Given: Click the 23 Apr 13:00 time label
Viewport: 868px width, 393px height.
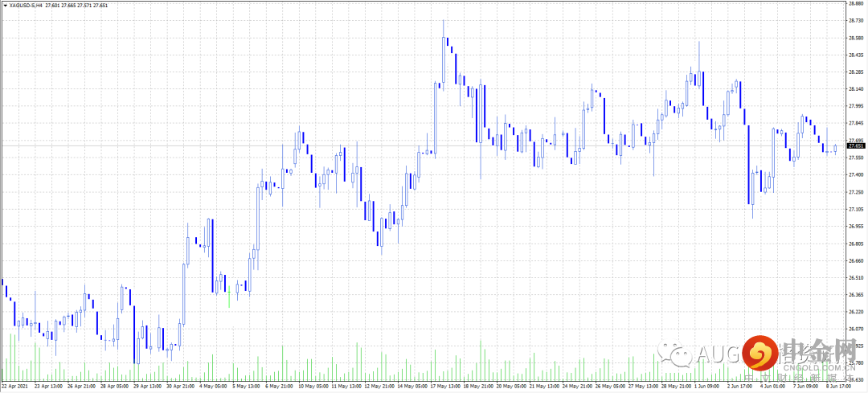Looking at the screenshot, I should tap(48, 386).
